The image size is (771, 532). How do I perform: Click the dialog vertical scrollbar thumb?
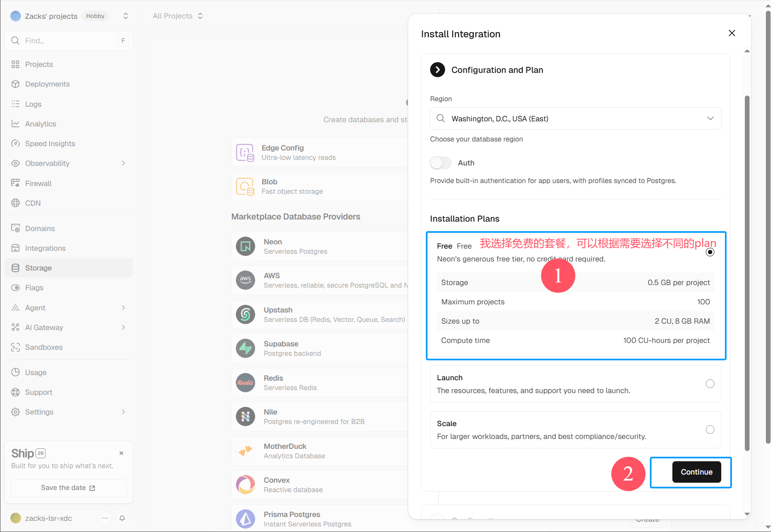[x=747, y=273]
